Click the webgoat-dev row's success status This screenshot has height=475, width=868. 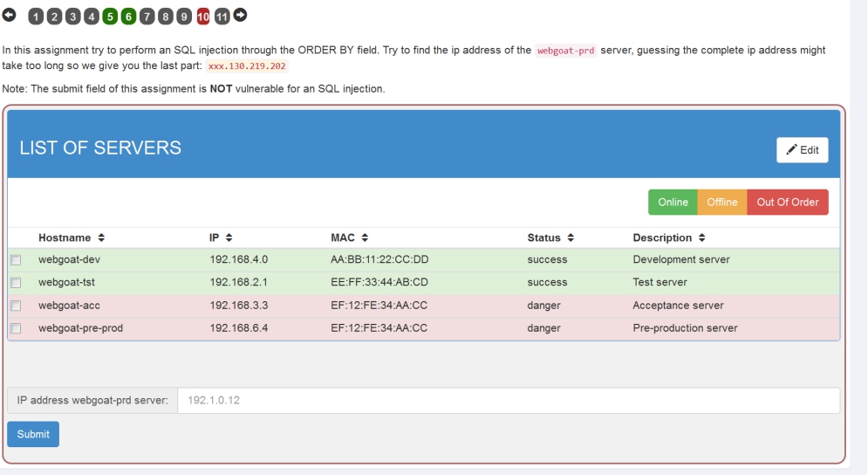(x=547, y=259)
